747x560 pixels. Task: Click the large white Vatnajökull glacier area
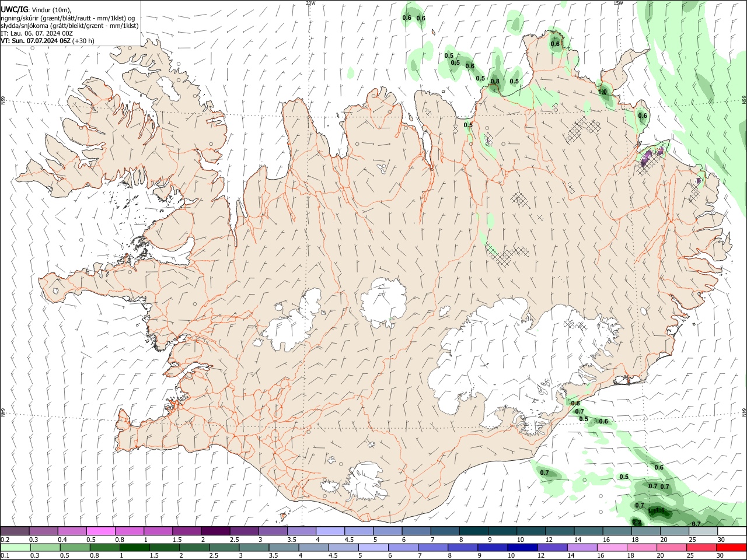coord(525,356)
